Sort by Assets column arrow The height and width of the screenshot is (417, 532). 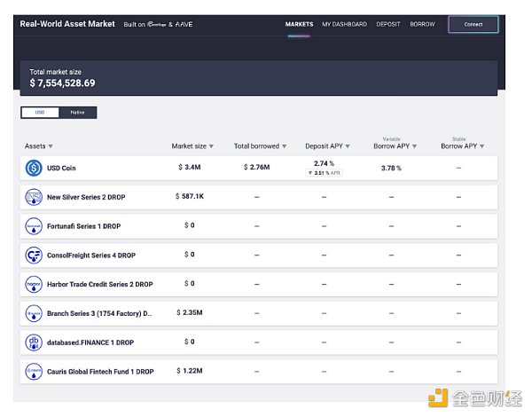(51, 146)
